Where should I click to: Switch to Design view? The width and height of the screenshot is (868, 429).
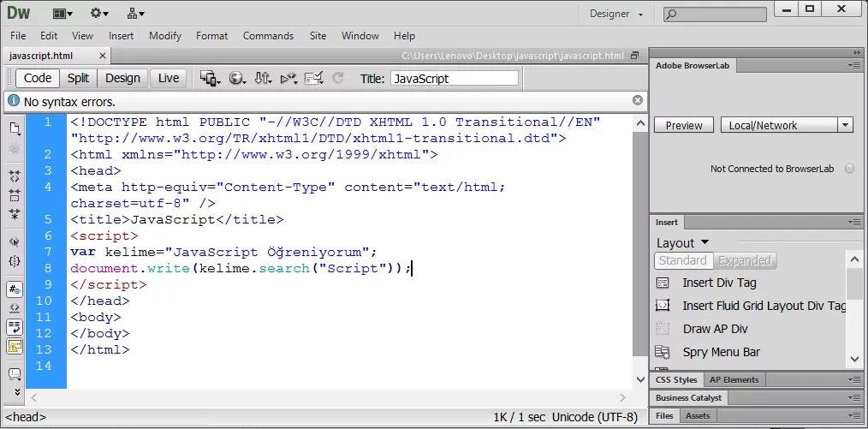(122, 79)
